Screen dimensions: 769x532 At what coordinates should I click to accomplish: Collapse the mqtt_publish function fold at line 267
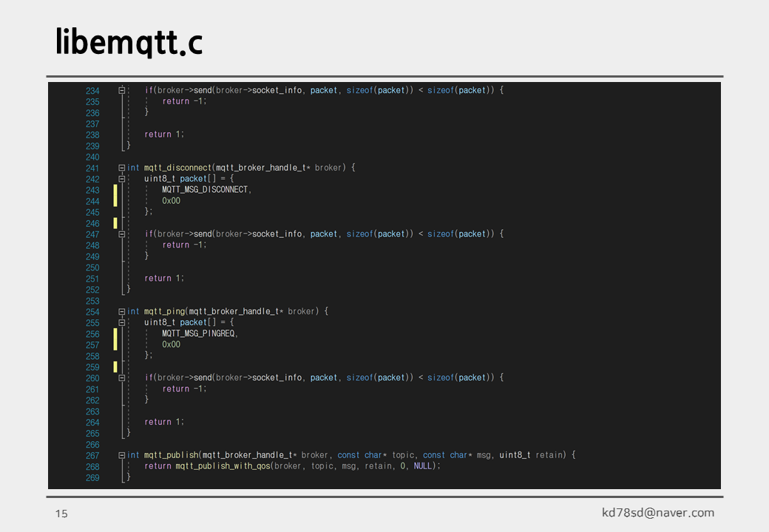[121, 455]
